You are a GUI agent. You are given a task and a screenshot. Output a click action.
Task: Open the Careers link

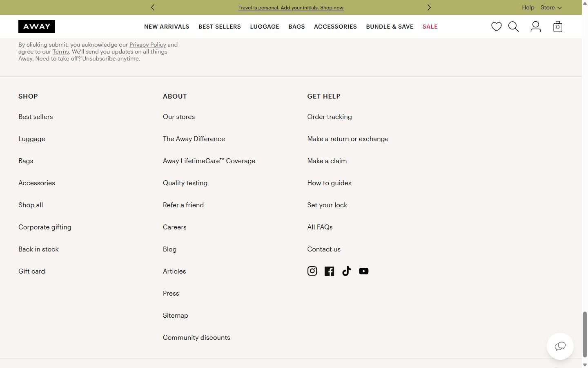coord(175,227)
